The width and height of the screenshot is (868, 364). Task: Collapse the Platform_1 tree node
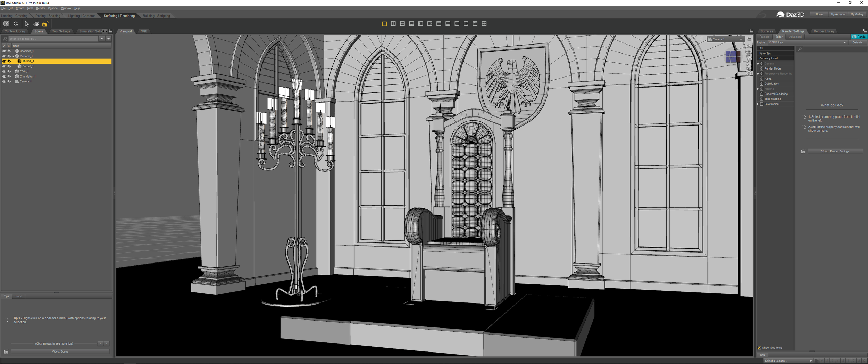point(14,56)
